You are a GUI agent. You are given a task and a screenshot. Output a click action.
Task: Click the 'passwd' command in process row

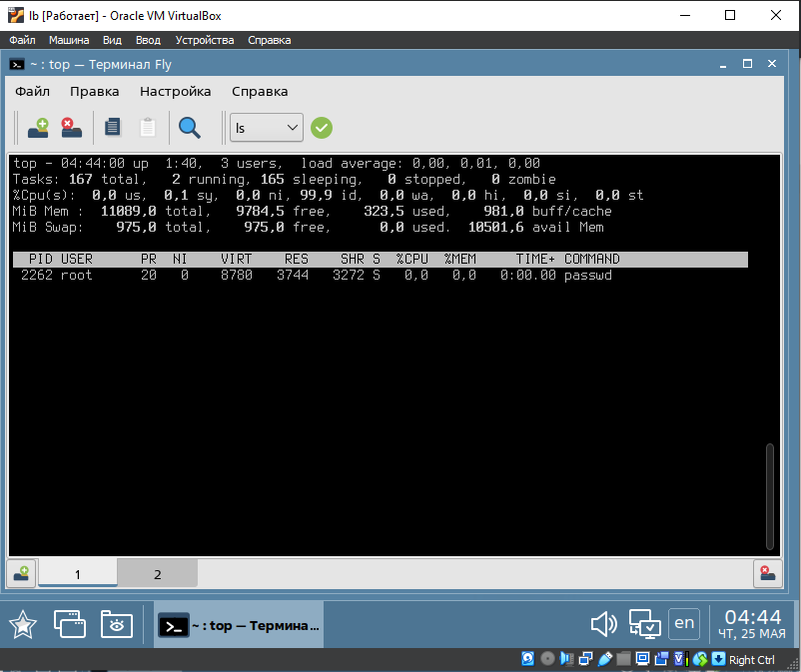pos(588,276)
